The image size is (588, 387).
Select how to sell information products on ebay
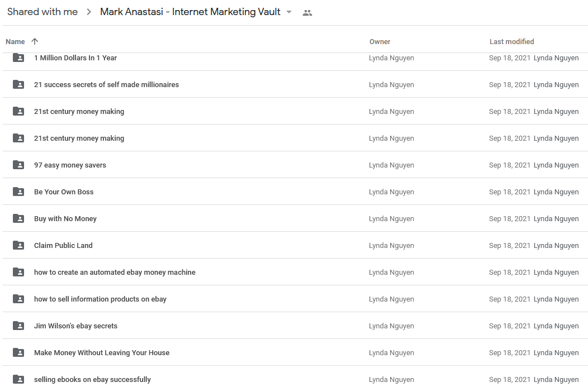[x=100, y=299]
